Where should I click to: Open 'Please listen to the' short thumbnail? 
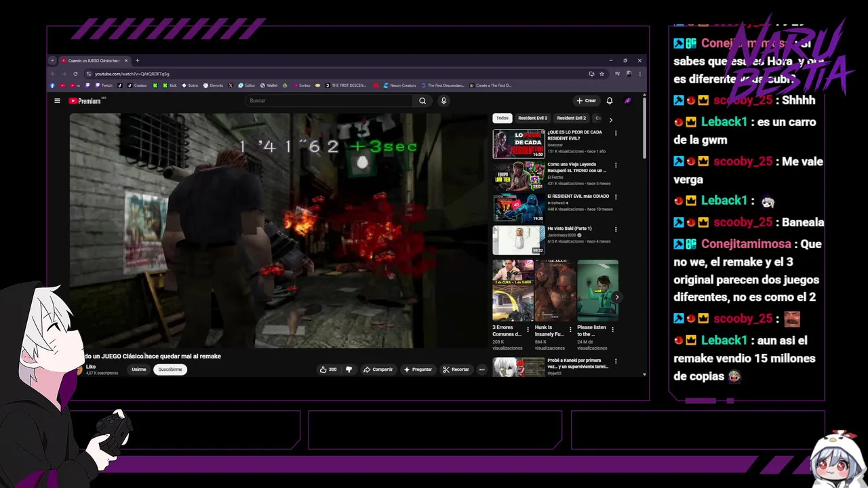pyautogui.click(x=597, y=291)
